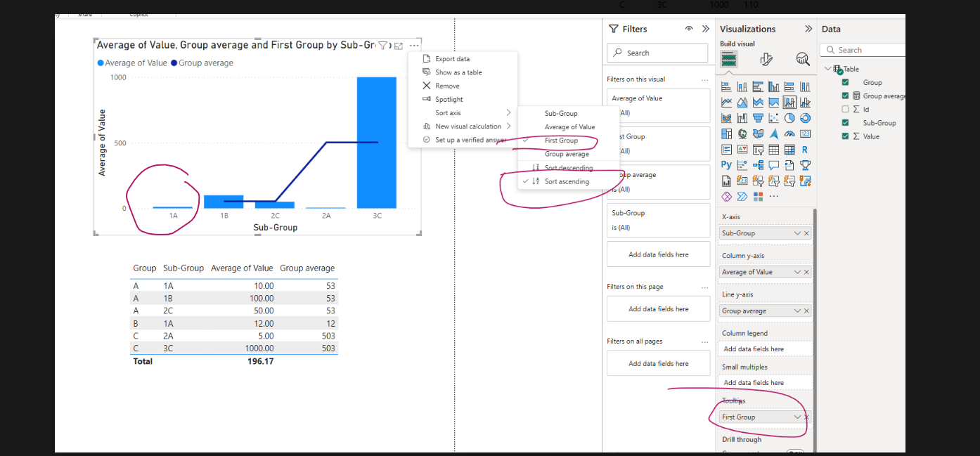Open Group average field well dropdown
The height and width of the screenshot is (456, 980).
point(797,311)
